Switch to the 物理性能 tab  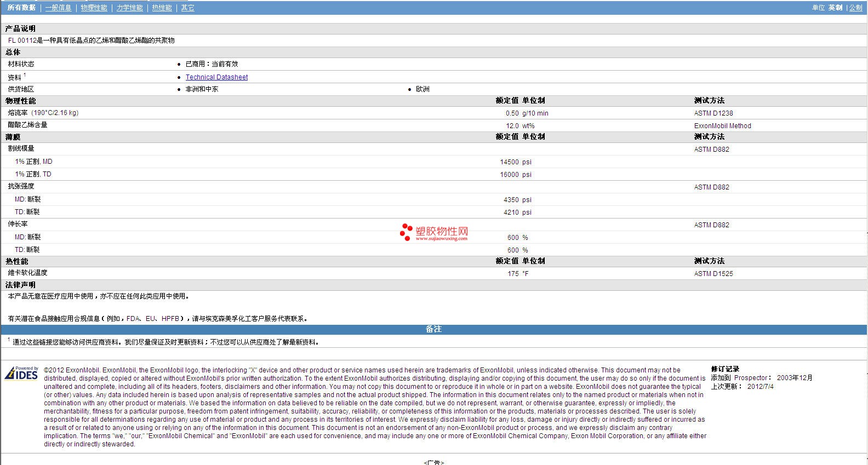tap(94, 8)
